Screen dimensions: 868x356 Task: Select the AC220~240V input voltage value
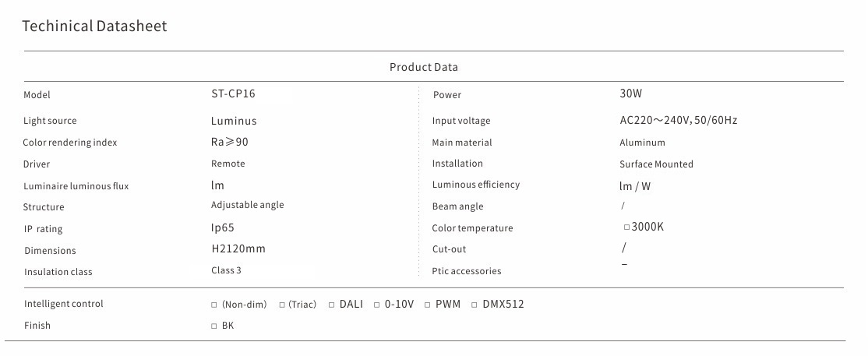click(x=678, y=121)
